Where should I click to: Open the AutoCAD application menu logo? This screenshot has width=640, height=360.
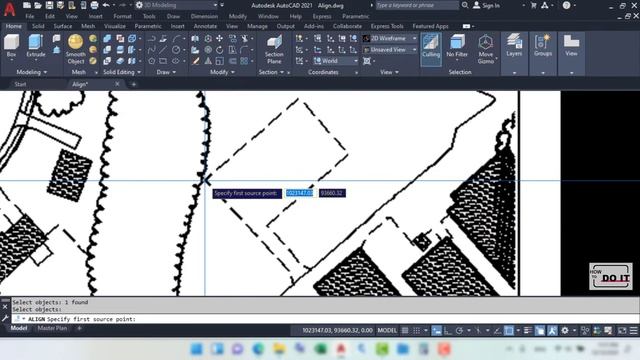click(9, 9)
